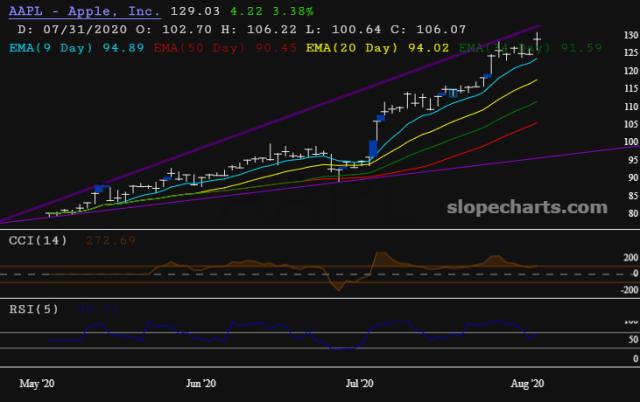This screenshot has width=640, height=402.
Task: Select the date value 07/31/2020
Action: point(85,29)
